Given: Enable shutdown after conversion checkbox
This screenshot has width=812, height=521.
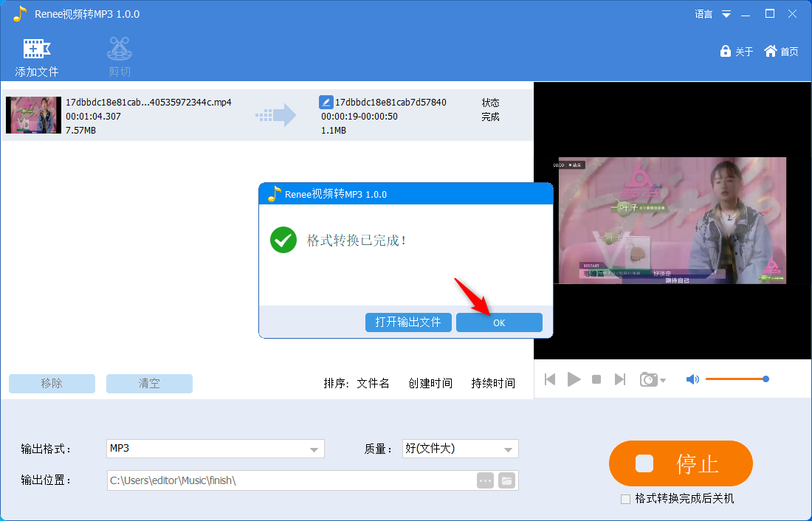Looking at the screenshot, I should pos(625,500).
